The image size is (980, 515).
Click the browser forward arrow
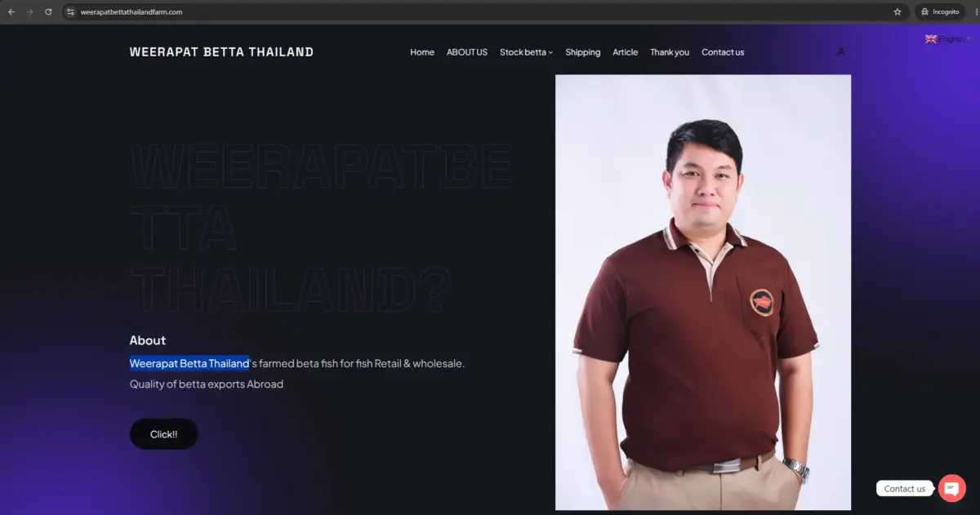29,12
